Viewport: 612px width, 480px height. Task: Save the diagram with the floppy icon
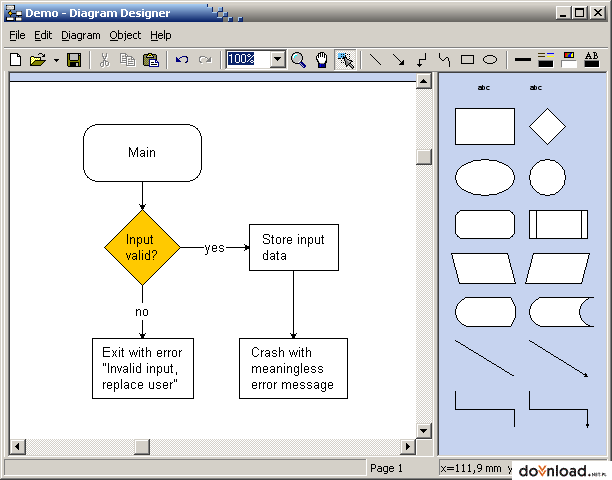click(74, 60)
